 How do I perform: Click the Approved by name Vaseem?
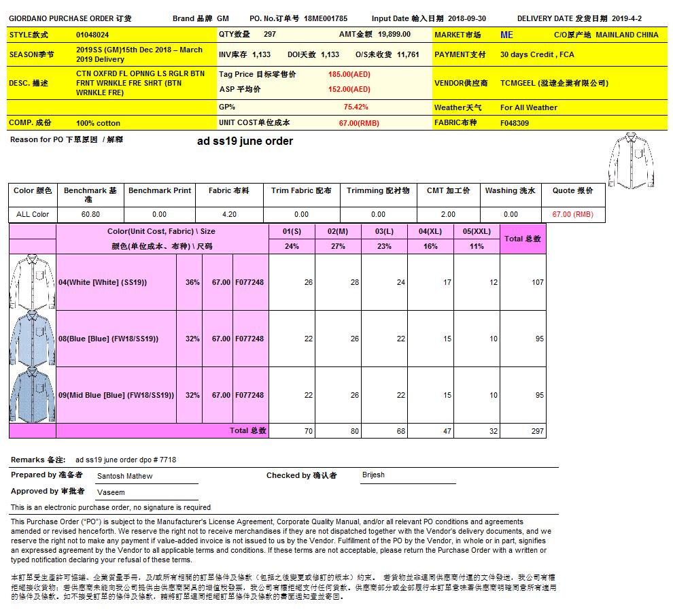point(111,492)
